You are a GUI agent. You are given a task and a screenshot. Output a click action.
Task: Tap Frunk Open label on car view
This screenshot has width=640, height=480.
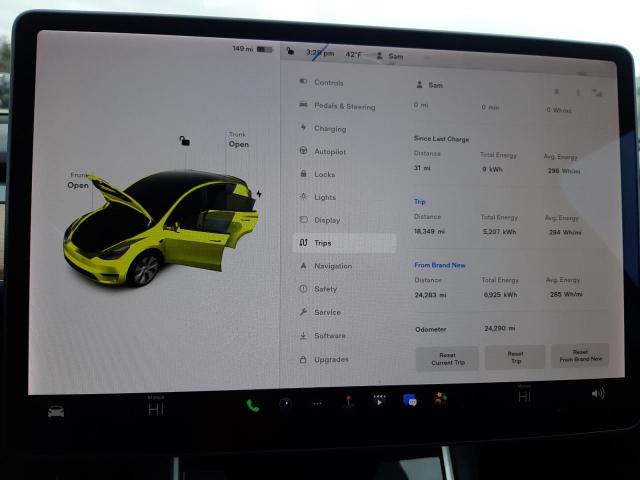pyautogui.click(x=78, y=180)
